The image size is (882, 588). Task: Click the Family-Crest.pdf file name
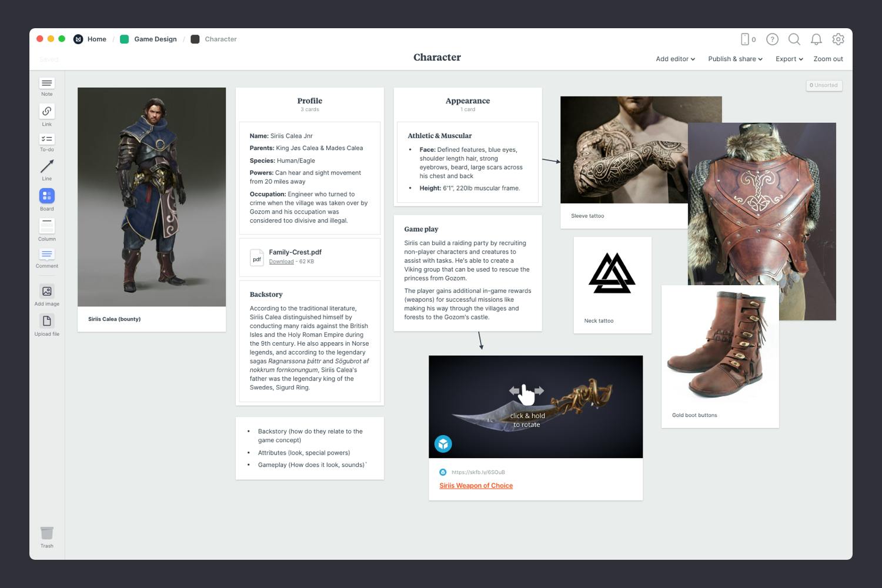pos(295,252)
